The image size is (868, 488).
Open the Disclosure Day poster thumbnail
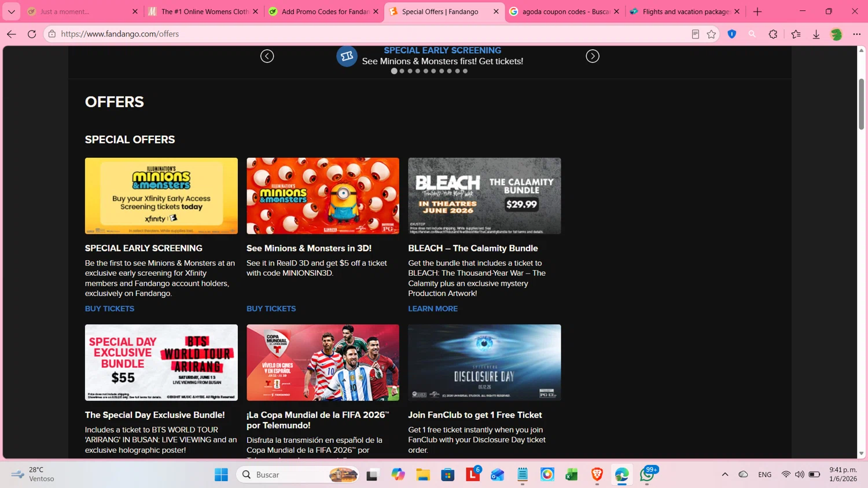click(x=484, y=363)
